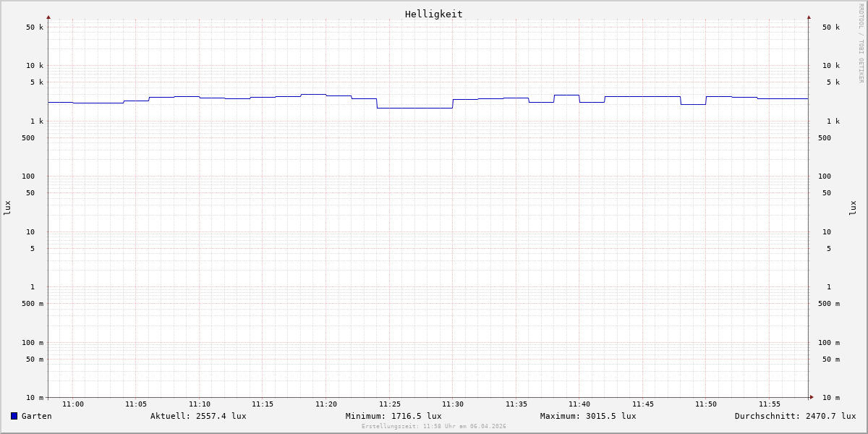Click the Erstellungszeit timestamp footer text

tap(434, 427)
